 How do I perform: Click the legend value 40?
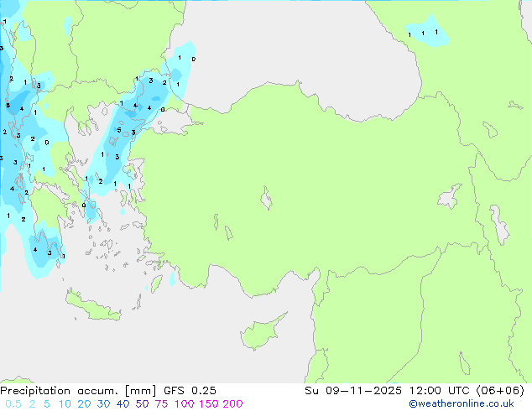tap(123, 404)
